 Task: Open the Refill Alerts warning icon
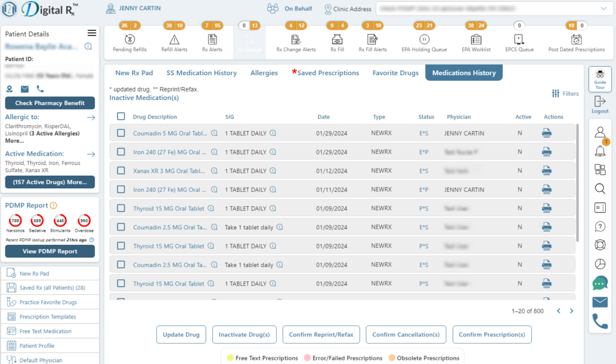pos(174,39)
